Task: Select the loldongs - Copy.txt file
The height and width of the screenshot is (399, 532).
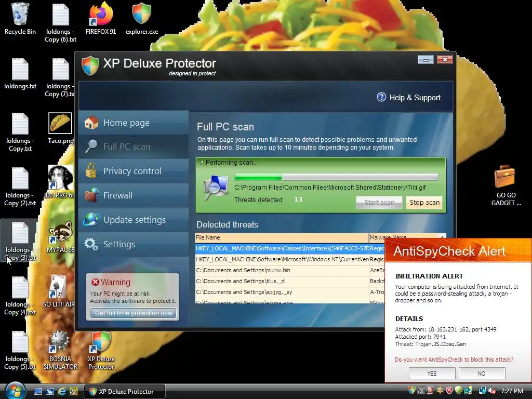Action: coord(20,132)
